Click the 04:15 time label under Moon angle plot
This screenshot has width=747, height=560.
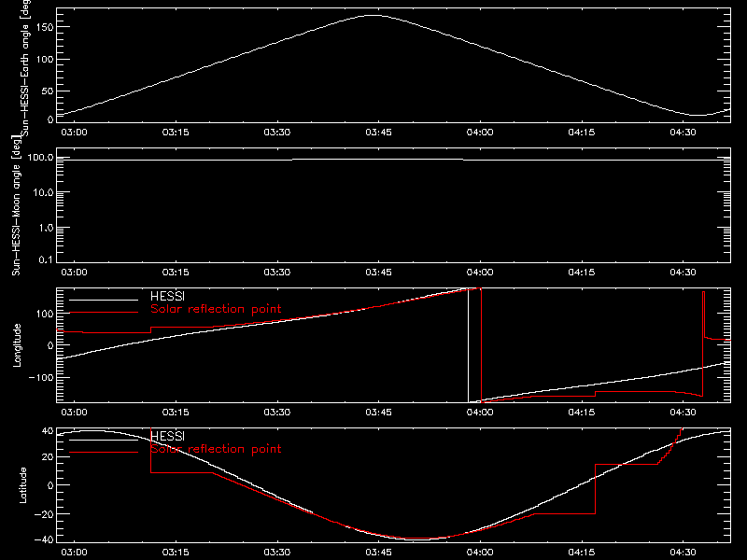point(582,273)
